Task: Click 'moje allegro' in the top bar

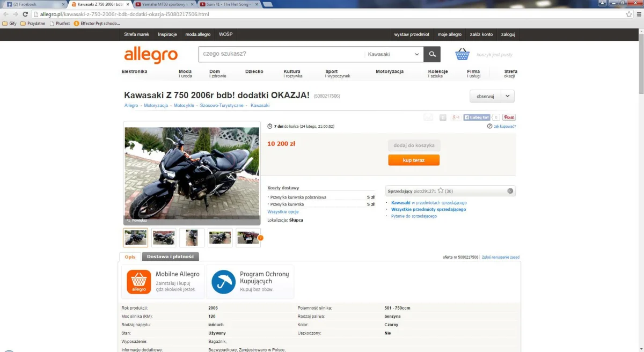Action: (x=450, y=34)
